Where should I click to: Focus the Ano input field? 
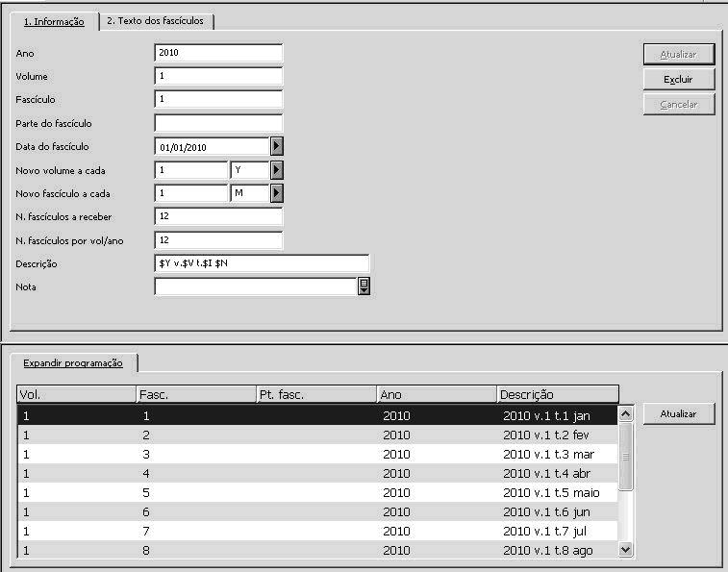pos(218,53)
